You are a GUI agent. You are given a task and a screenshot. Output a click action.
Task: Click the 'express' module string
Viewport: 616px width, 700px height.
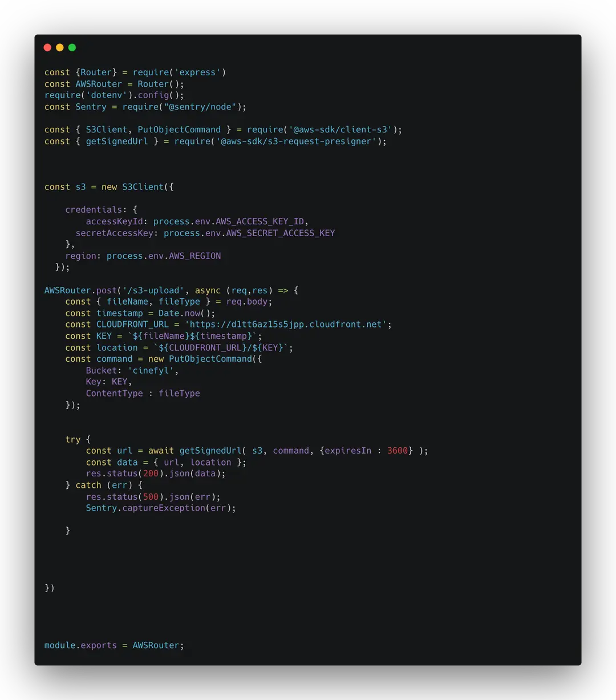(197, 72)
